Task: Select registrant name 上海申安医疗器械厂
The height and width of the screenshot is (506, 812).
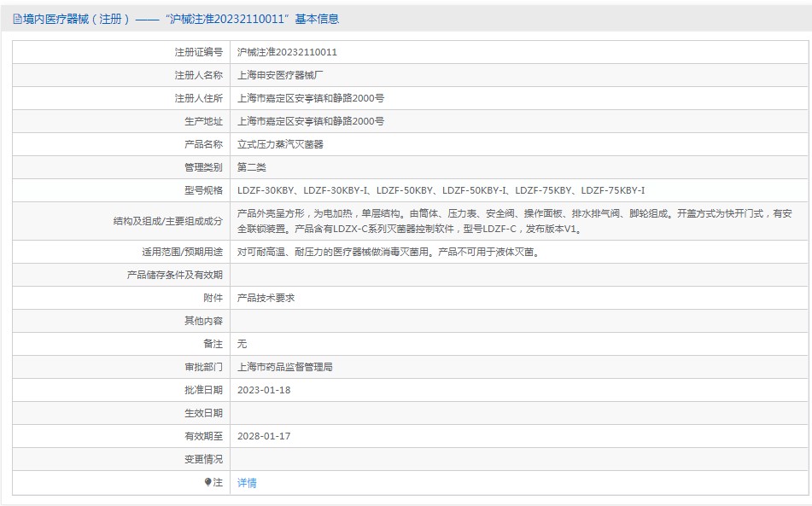Action: pyautogui.click(x=280, y=75)
